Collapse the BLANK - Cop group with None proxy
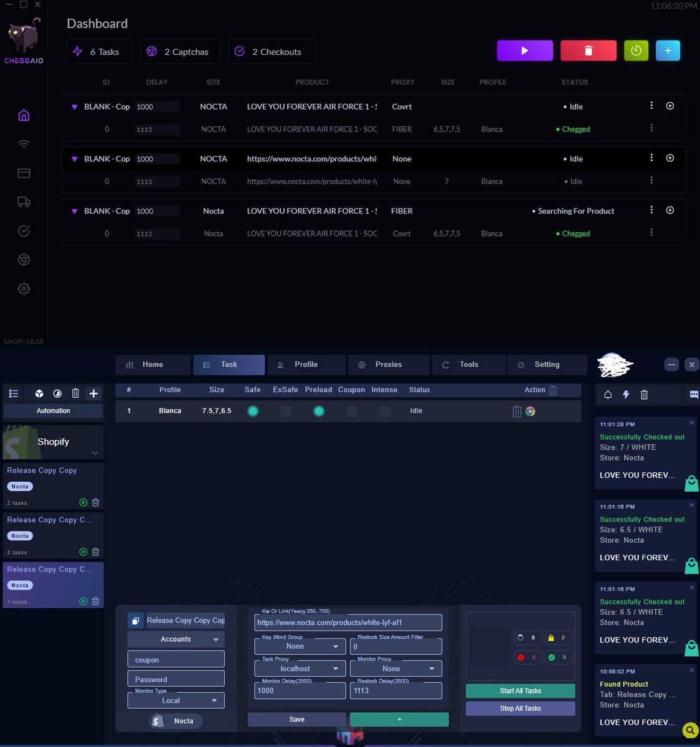 74,159
